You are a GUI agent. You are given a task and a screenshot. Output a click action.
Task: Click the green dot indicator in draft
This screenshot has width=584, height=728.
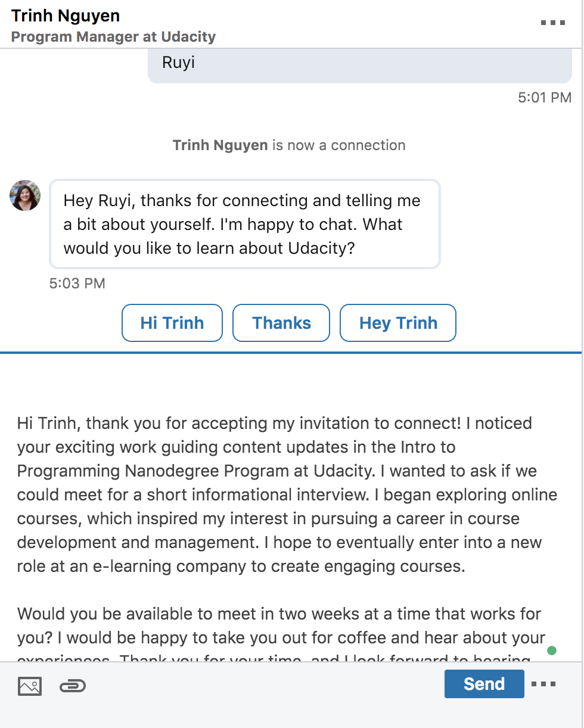(x=551, y=650)
